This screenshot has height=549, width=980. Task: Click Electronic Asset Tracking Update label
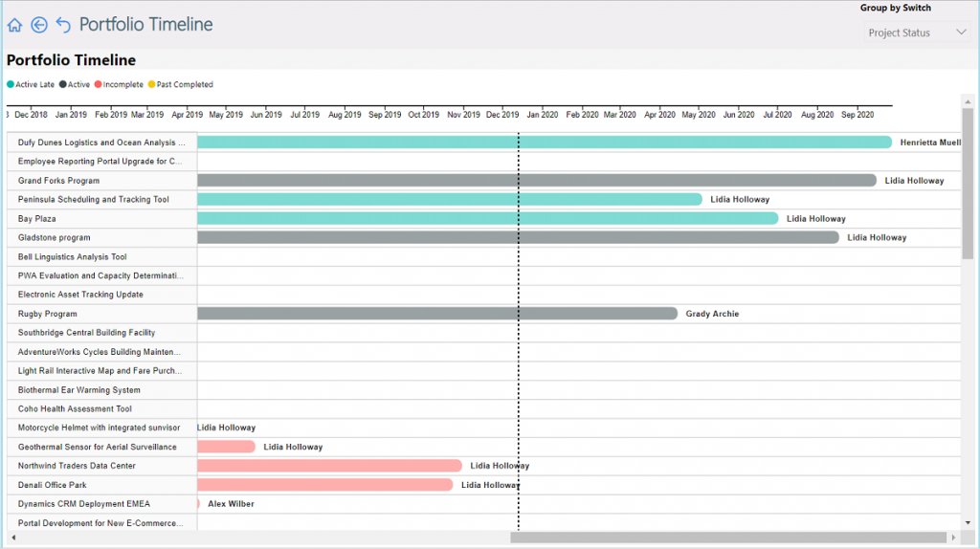pyautogui.click(x=80, y=295)
